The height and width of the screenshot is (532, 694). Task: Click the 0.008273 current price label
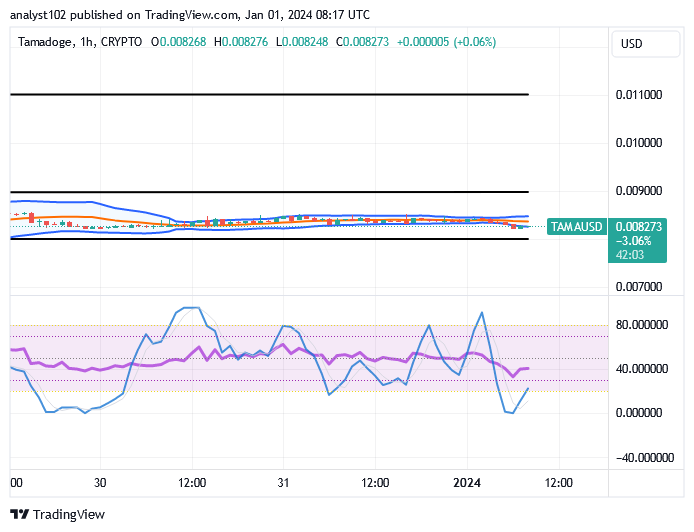pos(635,227)
